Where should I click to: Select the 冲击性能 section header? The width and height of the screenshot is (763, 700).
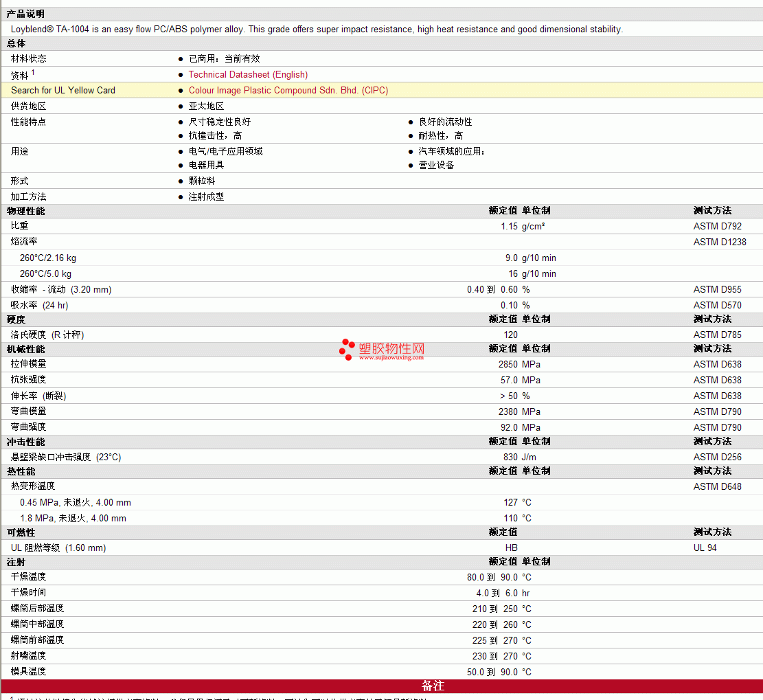pos(26,442)
